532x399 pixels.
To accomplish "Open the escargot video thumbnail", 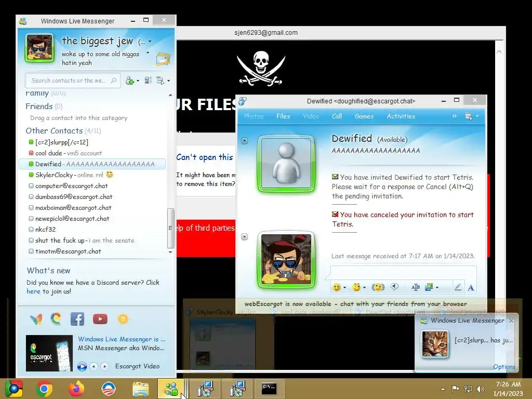I will pyautogui.click(x=49, y=353).
